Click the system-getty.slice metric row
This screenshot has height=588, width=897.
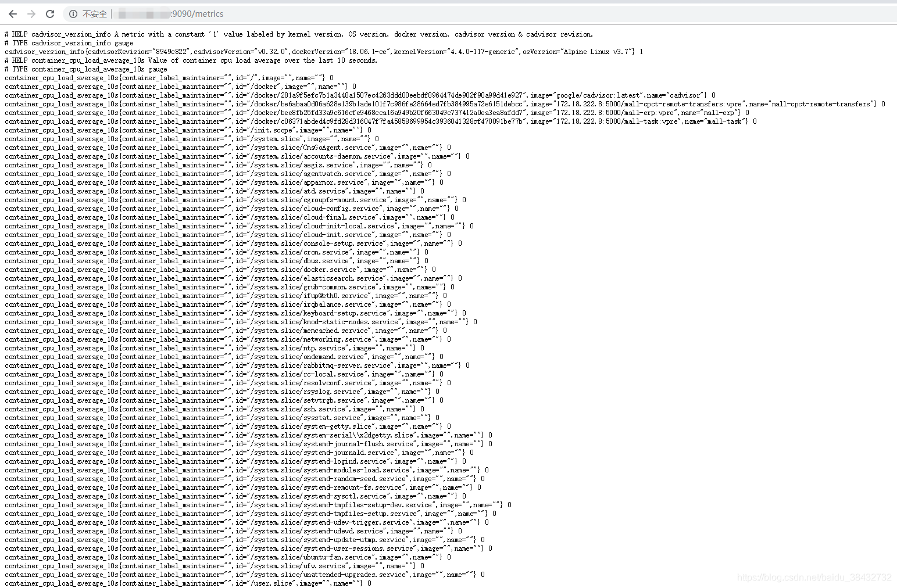[228, 426]
